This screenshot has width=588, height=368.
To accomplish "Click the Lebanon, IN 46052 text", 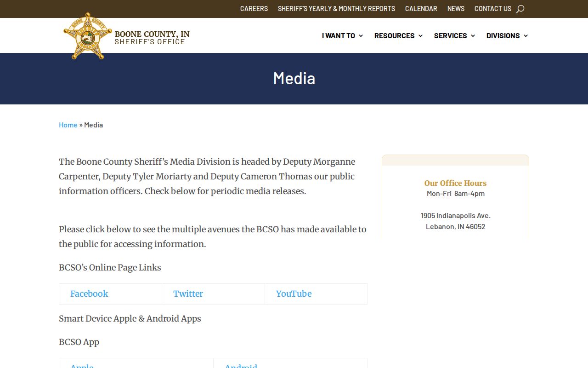I will 456,226.
